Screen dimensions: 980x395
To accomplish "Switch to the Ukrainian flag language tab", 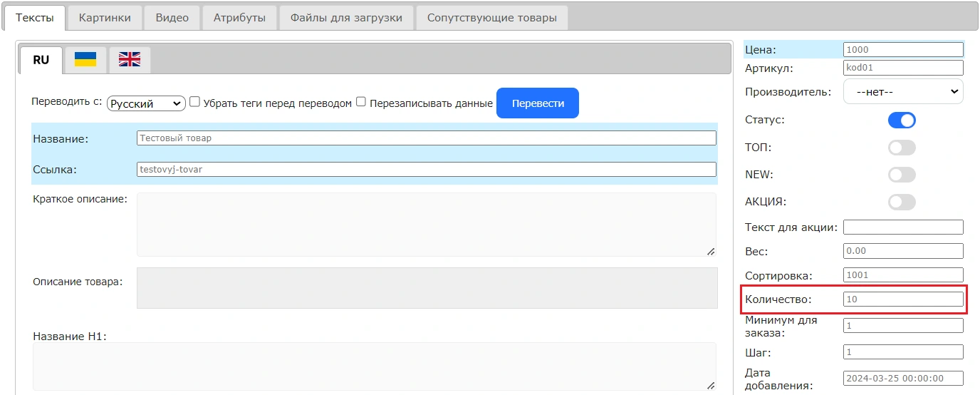I will 85,60.
